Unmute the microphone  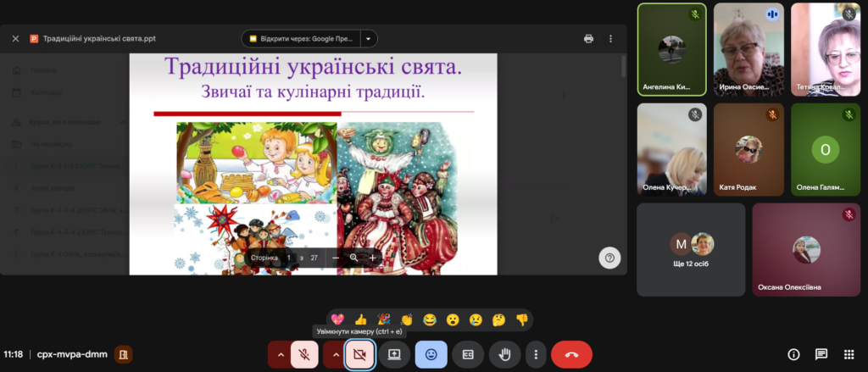point(304,354)
